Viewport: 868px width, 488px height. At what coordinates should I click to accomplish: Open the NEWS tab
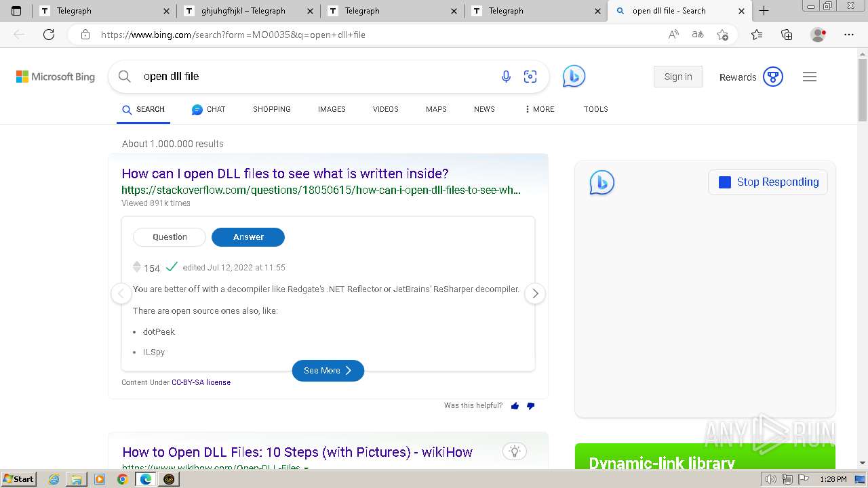click(x=484, y=109)
